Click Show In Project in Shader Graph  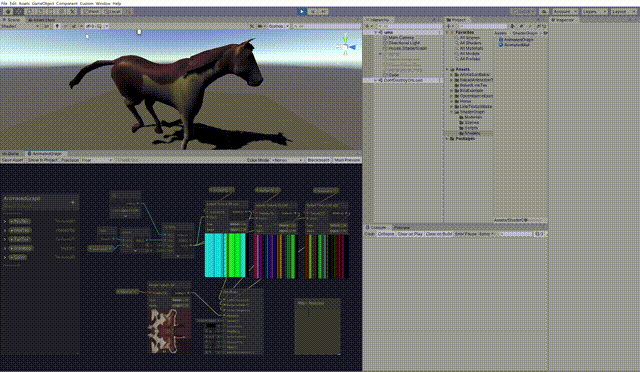click(x=43, y=160)
